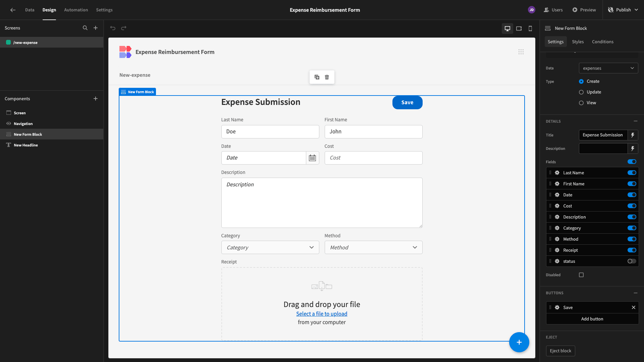
Task: Check the Disabled checkbox
Action: click(581, 275)
